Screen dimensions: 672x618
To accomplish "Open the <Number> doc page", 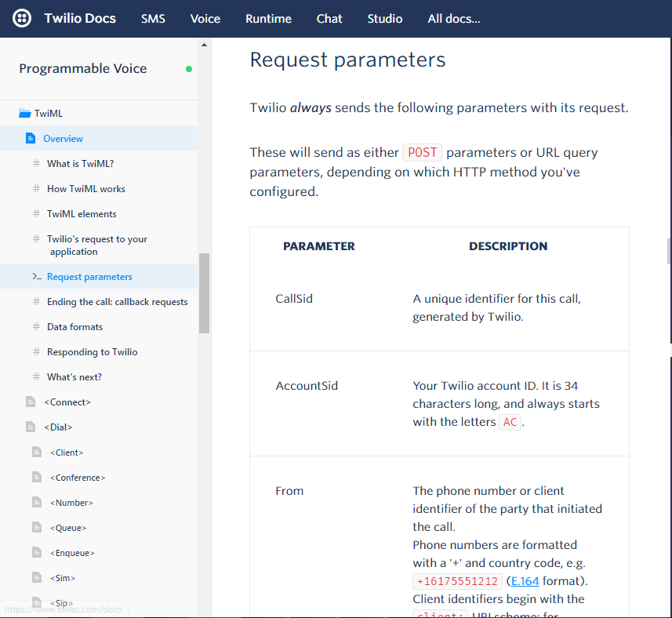I will 71,503.
